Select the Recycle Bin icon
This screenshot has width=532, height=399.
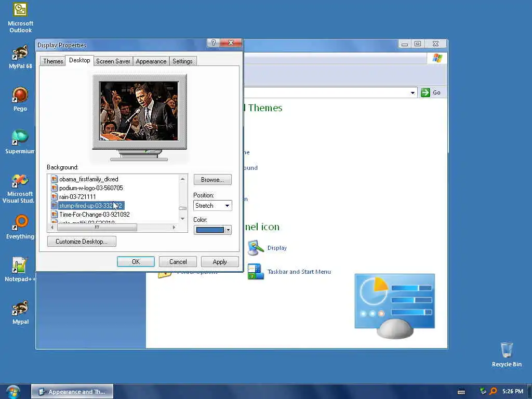[x=507, y=354]
